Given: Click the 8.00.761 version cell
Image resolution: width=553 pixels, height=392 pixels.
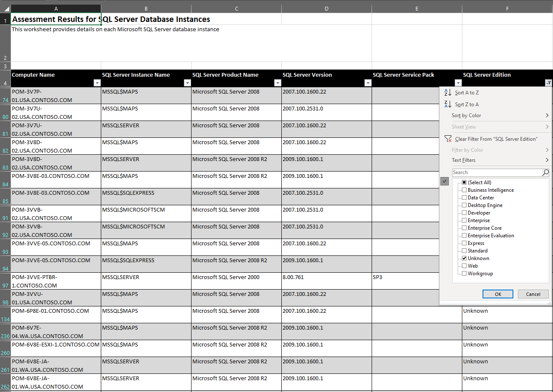Looking at the screenshot, I should click(326, 281).
